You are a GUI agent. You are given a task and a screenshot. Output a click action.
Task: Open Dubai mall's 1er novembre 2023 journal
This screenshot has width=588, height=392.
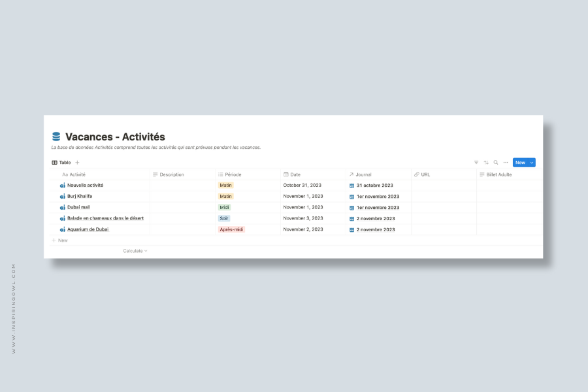[x=378, y=208]
